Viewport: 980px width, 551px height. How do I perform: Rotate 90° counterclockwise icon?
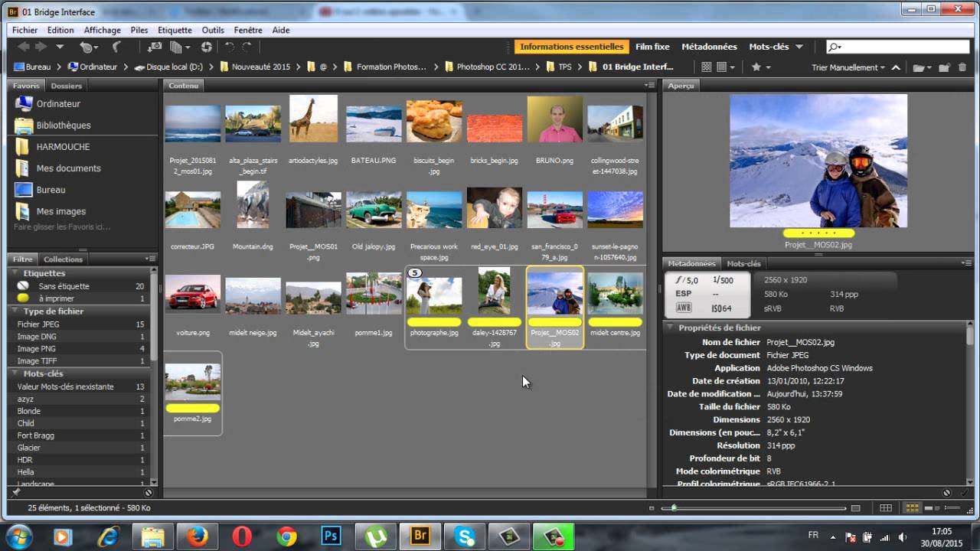click(229, 47)
